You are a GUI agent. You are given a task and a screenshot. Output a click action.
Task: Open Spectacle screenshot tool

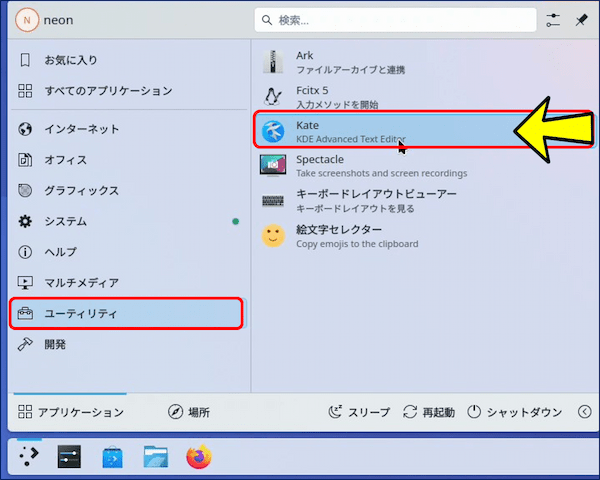click(x=380, y=166)
